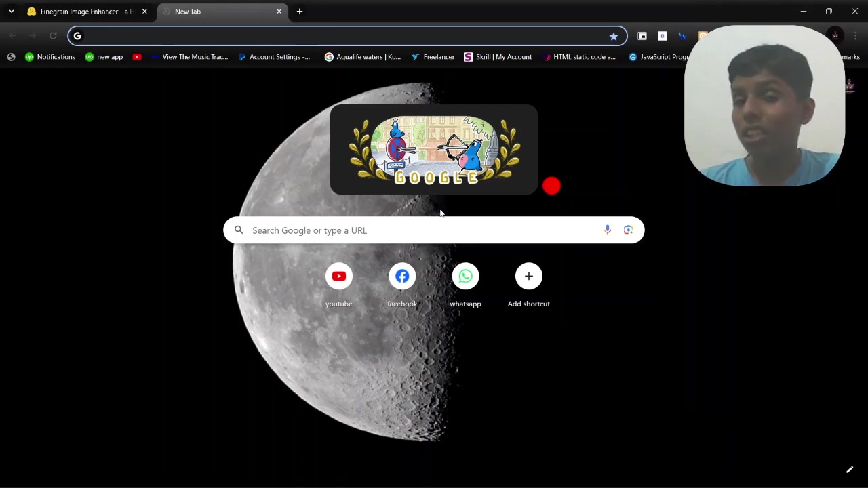This screenshot has height=488, width=868.
Task: Click the magnifier icon in search box
Action: [x=239, y=230]
